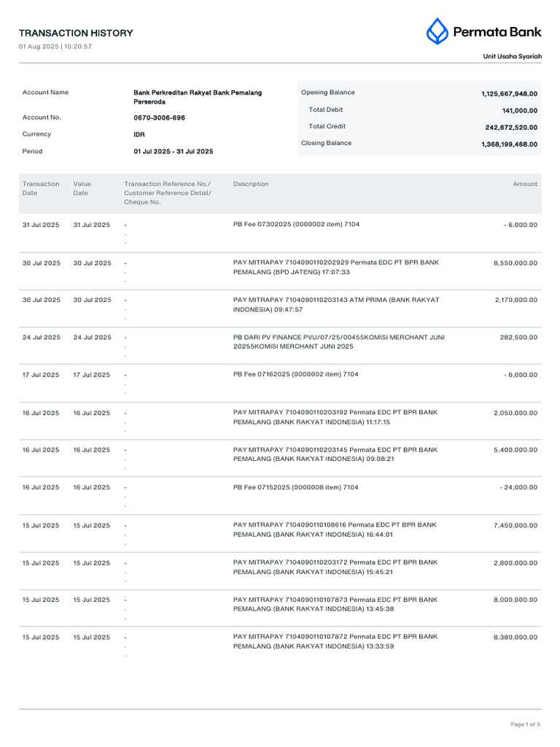Screen dimensions: 560x747
Task: Click the Closing Balance value 1,368,199,468.00
Action: coord(509,144)
